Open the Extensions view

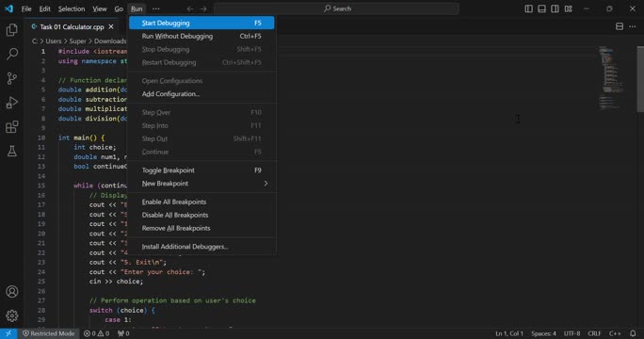click(x=12, y=126)
